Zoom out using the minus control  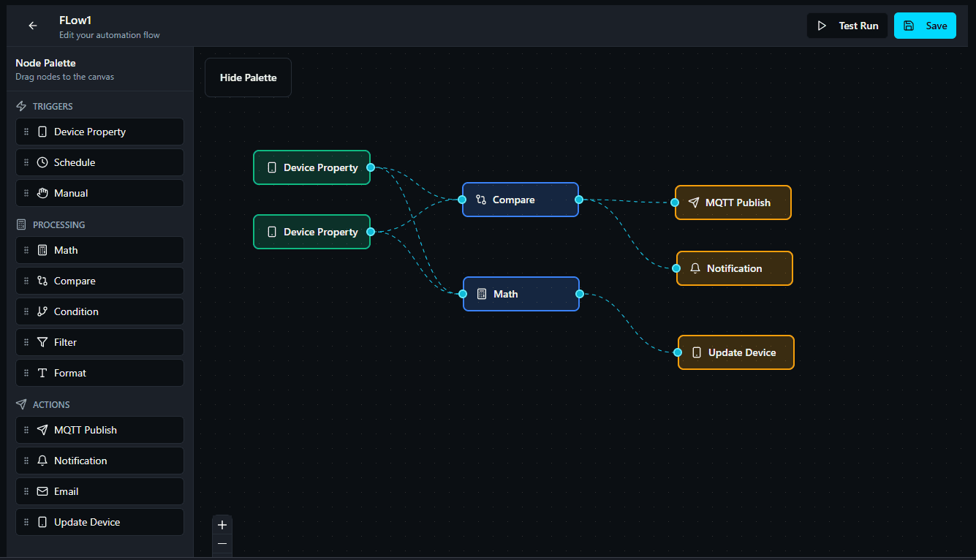(x=222, y=544)
